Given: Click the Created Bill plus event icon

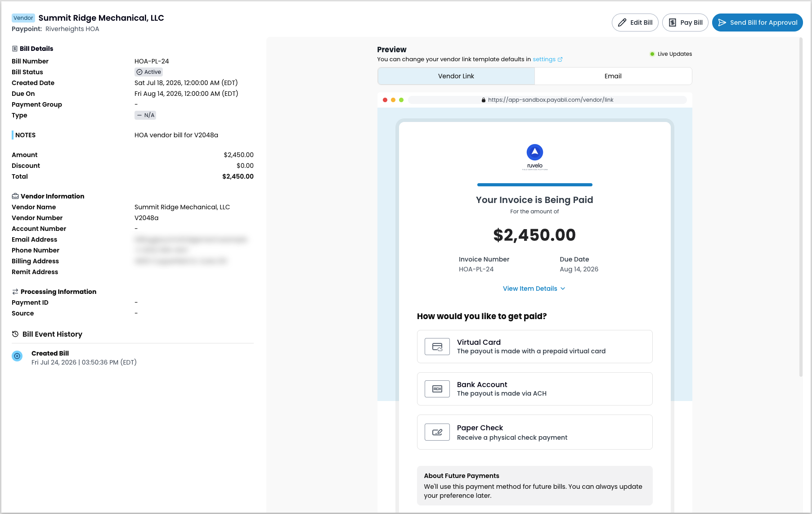Looking at the screenshot, I should tap(17, 356).
